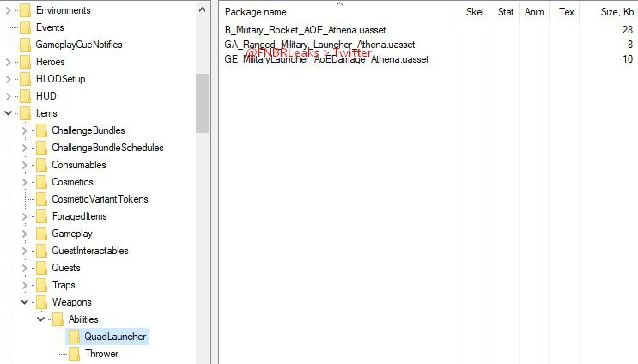Image resolution: width=638 pixels, height=364 pixels.
Task: Expand the Heroes folder node
Action: click(x=9, y=62)
